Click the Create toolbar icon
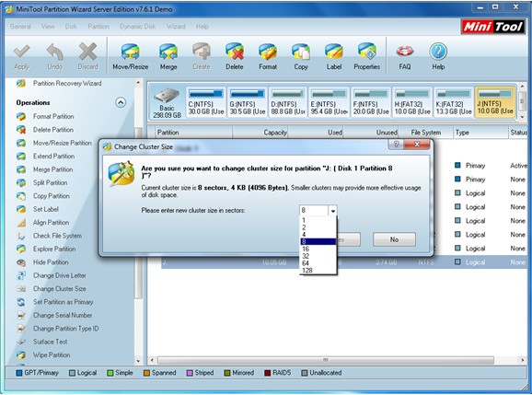532x395 pixels. coord(202,52)
